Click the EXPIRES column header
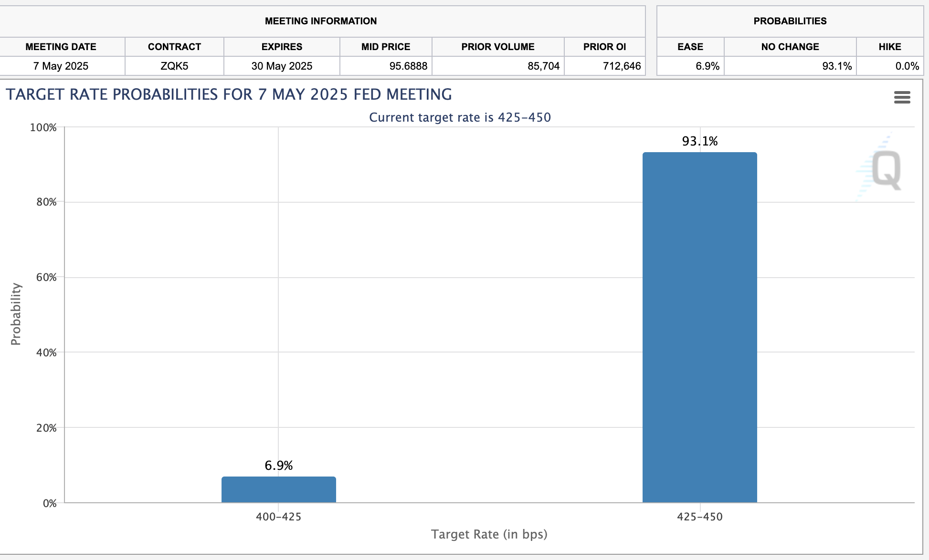Viewport: 929px width, 560px height. tap(281, 47)
